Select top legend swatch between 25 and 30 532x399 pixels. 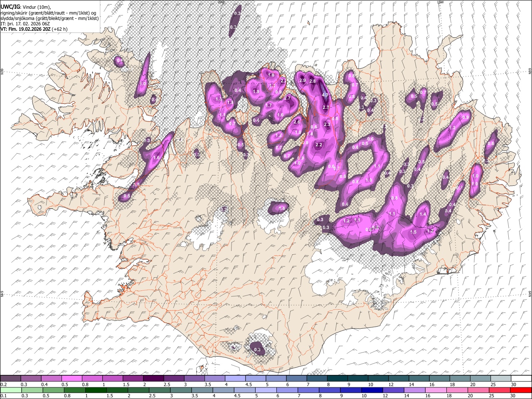(501, 378)
